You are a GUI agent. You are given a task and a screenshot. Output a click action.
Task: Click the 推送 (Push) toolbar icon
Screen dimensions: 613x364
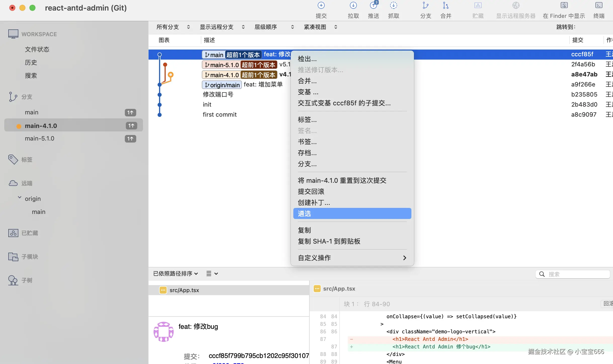[373, 6]
